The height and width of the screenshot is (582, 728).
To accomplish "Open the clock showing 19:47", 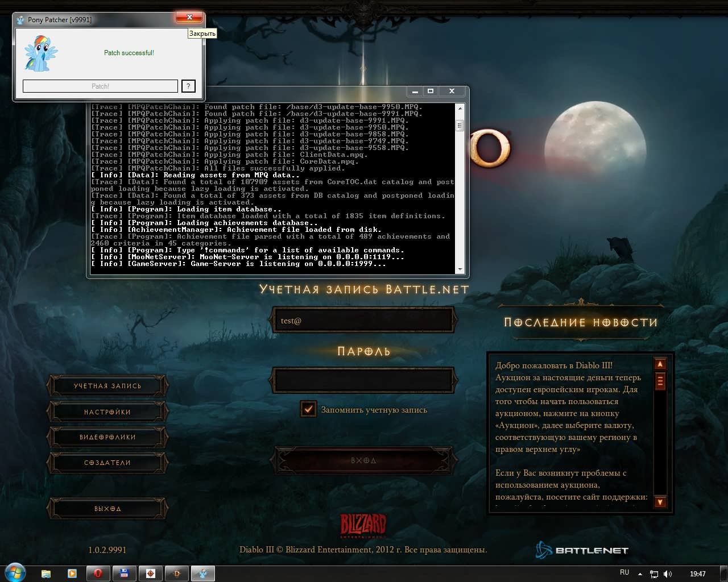I will tap(697, 574).
